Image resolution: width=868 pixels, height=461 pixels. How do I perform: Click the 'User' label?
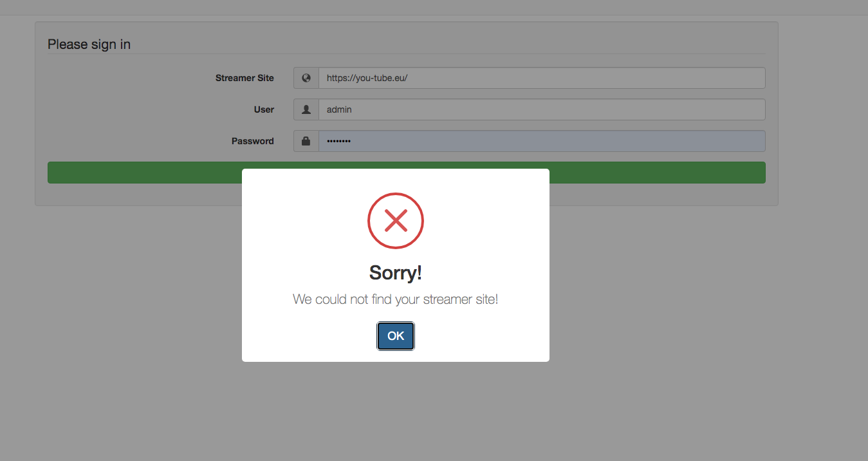pos(264,109)
